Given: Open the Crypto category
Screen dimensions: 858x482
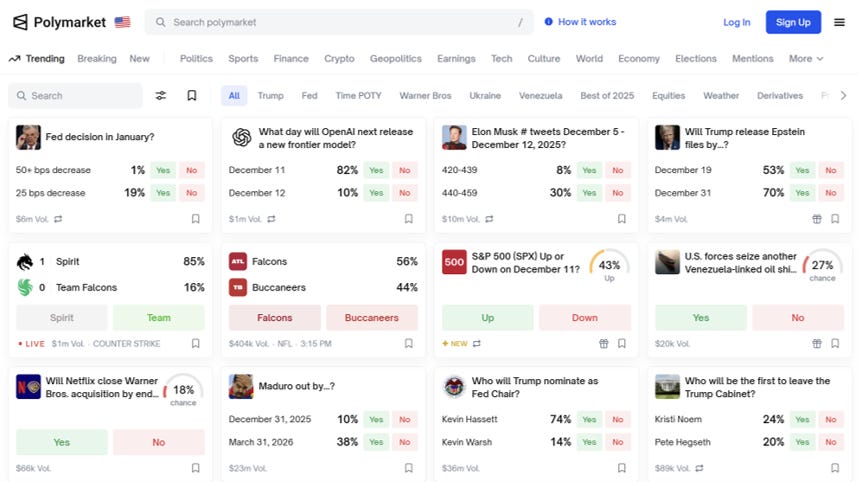Looking at the screenshot, I should pyautogui.click(x=339, y=59).
